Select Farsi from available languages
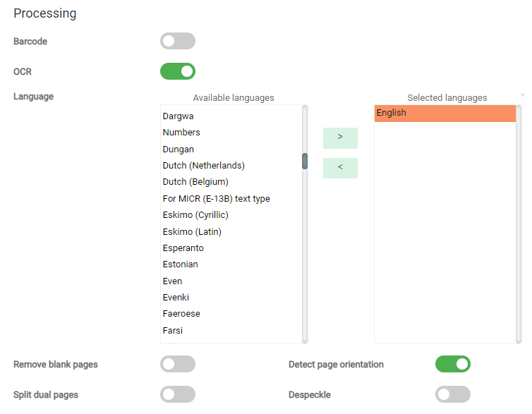Screen dimensions: 532x414 (173, 331)
